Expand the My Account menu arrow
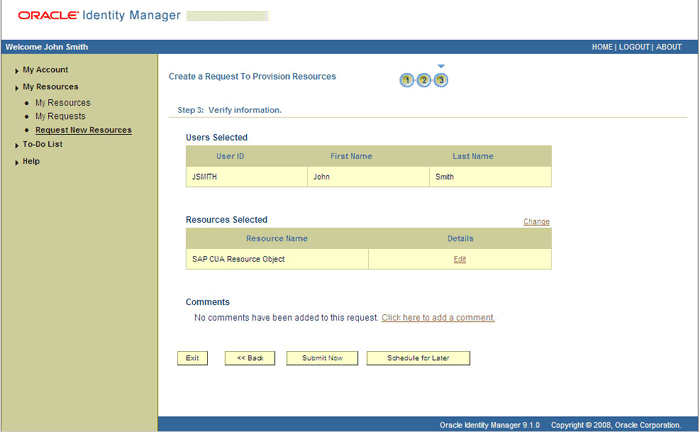The image size is (700, 432). click(x=17, y=71)
